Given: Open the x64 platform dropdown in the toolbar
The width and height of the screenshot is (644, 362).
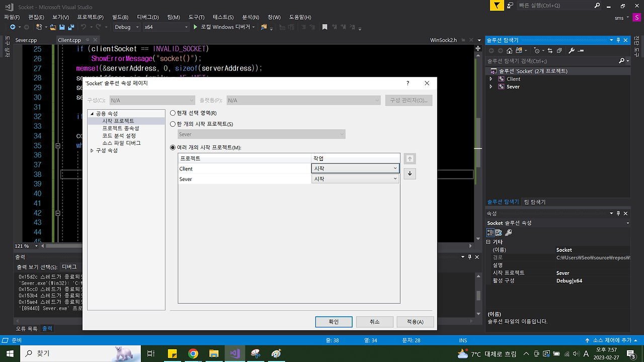Looking at the screenshot, I should pos(165,27).
